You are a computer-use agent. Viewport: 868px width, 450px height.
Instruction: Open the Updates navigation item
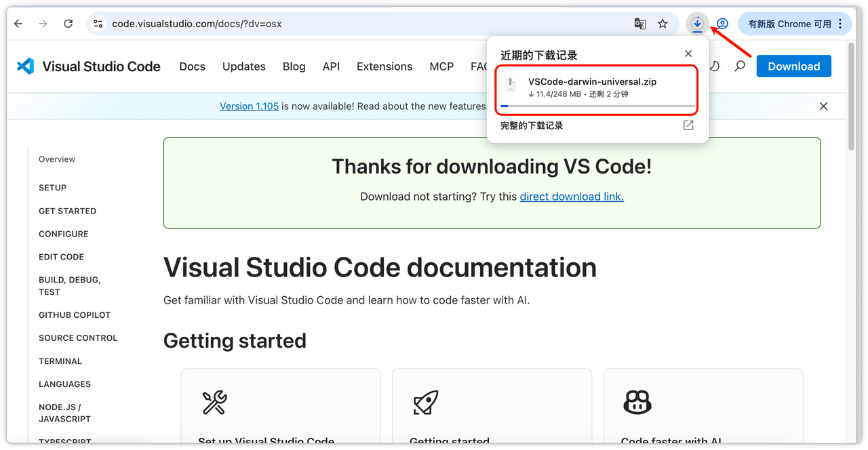(243, 66)
